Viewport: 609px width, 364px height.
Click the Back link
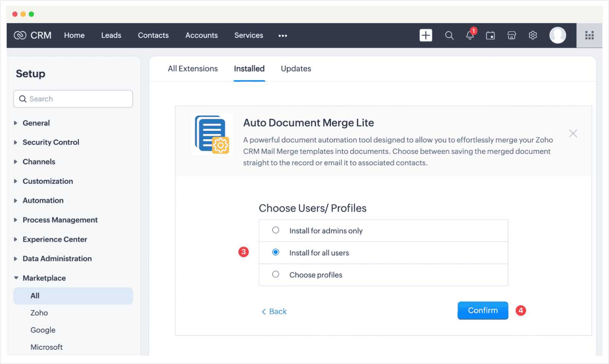pyautogui.click(x=274, y=312)
